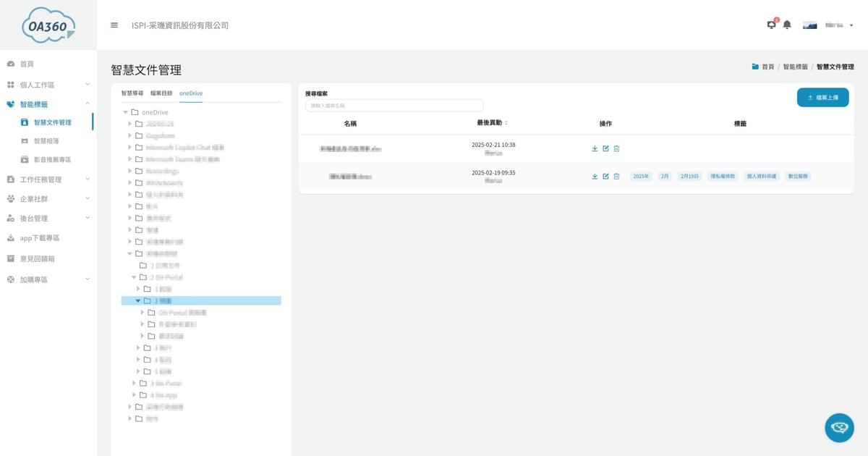Download the file dated 2025-02-21
Screen dimensions: 868x456
click(595, 149)
